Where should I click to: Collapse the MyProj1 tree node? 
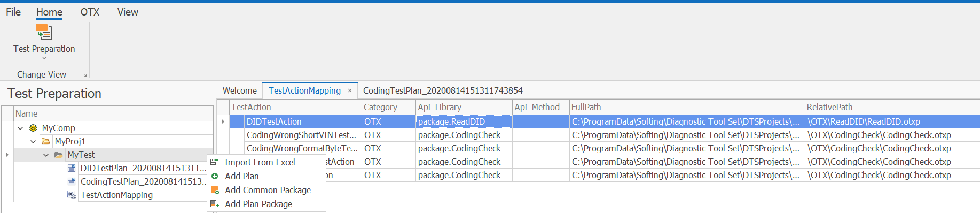[x=33, y=141]
